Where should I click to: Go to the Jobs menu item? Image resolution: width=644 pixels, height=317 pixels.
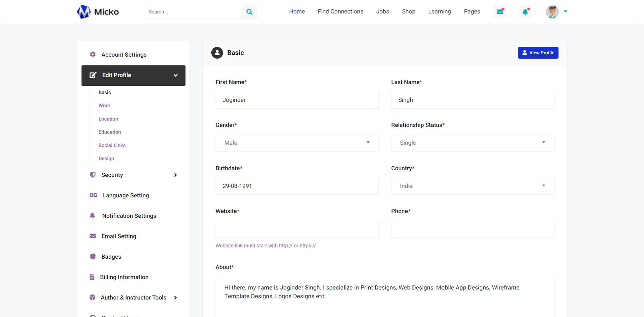382,11
